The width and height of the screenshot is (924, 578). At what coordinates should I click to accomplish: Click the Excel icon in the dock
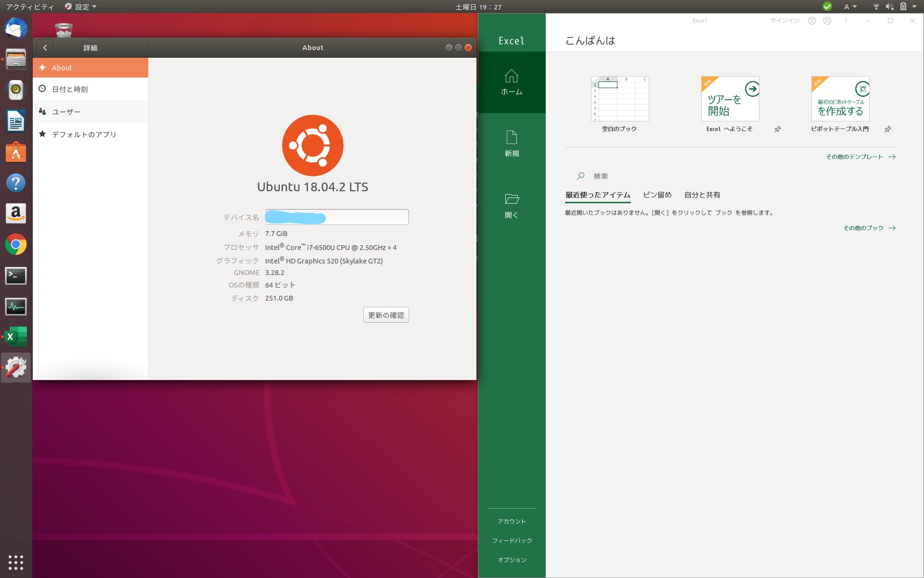pos(15,337)
